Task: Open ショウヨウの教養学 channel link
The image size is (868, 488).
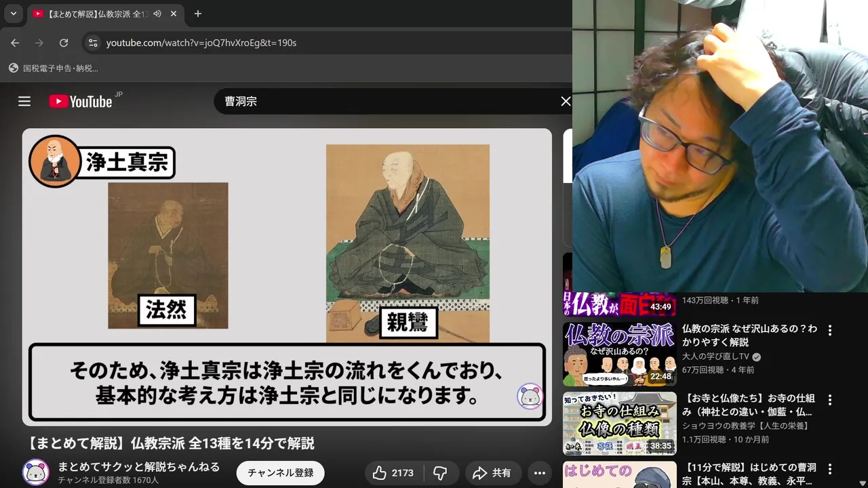Action: coord(745,426)
